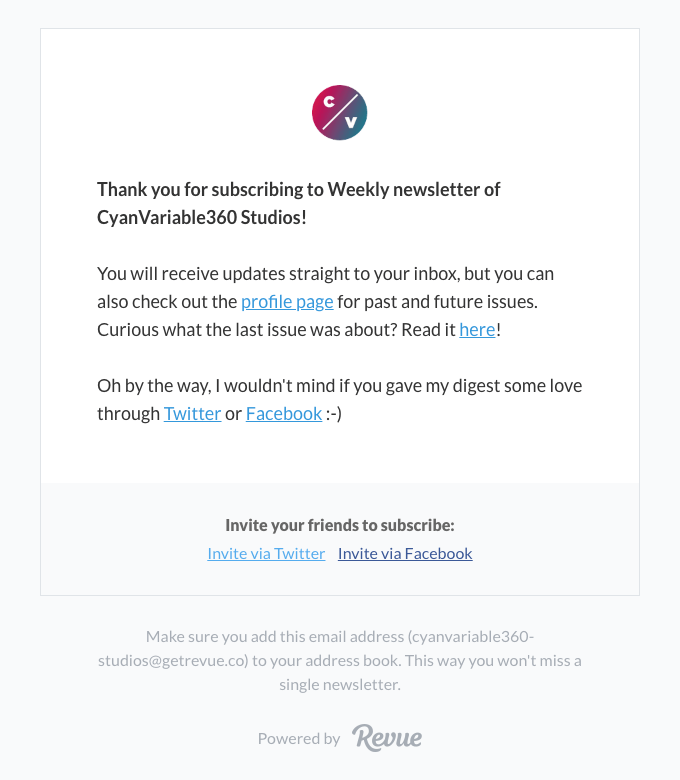The height and width of the screenshot is (780, 680).
Task: Open the profile page link
Action: tap(287, 302)
